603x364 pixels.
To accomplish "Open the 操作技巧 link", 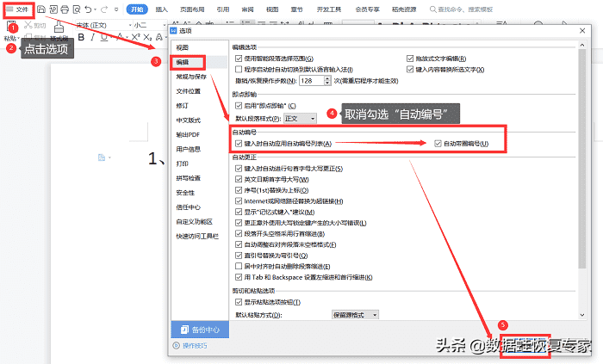I will pyautogui.click(x=195, y=346).
